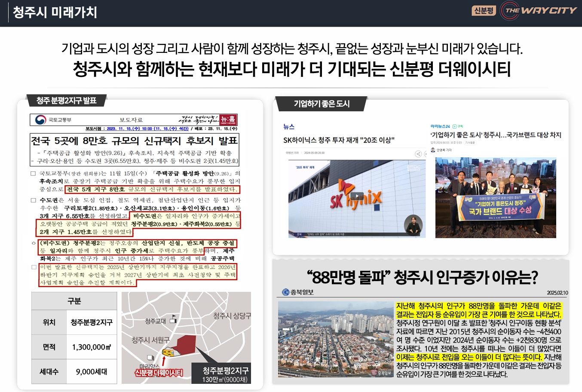Screen dimensions: 582x392
Task: Click the red 뉴:홈 logo
Action: pos(228,119)
